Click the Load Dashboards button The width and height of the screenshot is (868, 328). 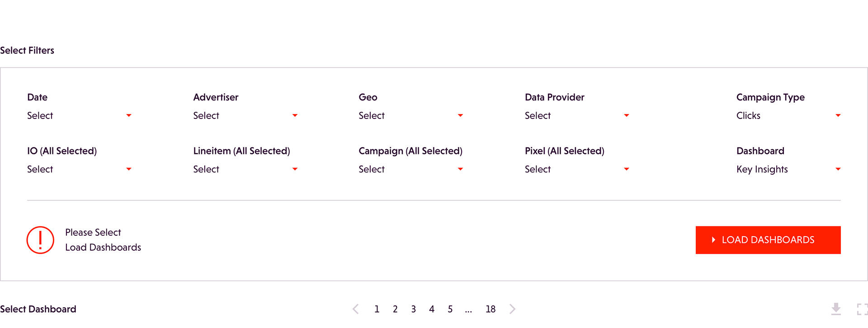point(768,240)
